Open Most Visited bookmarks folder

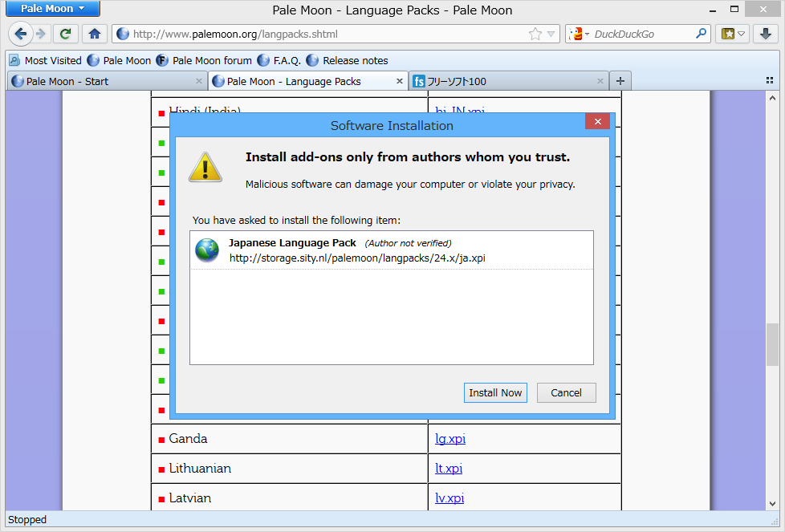click(x=45, y=60)
